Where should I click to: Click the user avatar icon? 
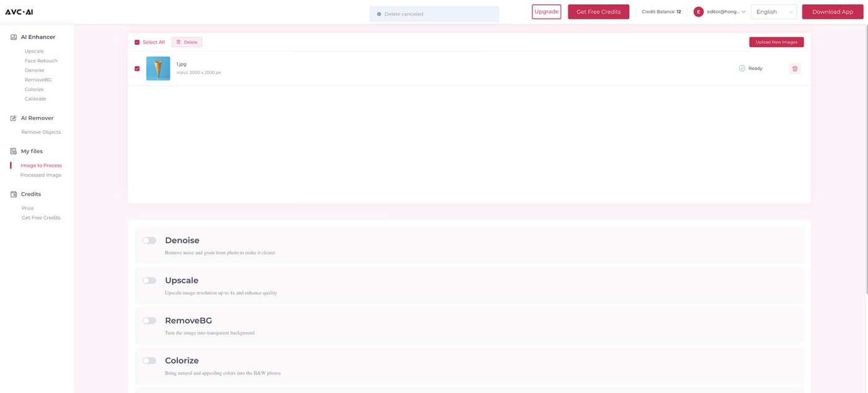coord(698,12)
